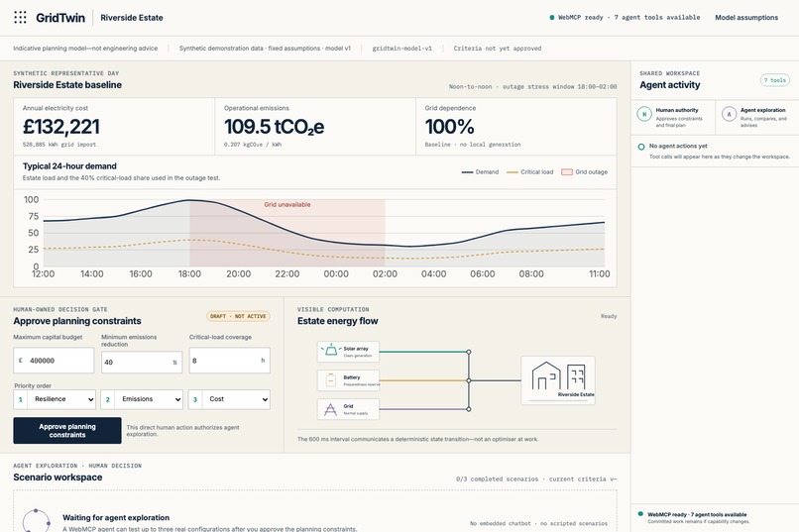799x532 pixels.
Task: Click the Criteria not yet approved text
Action: pos(498,49)
